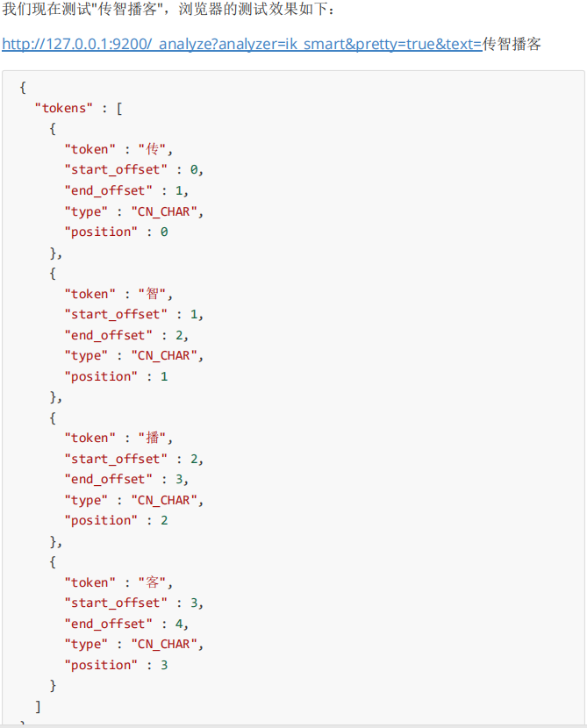Viewport: 587px width, 728px height.
Task: Click the "position" : 2 line
Action: [x=115, y=520]
